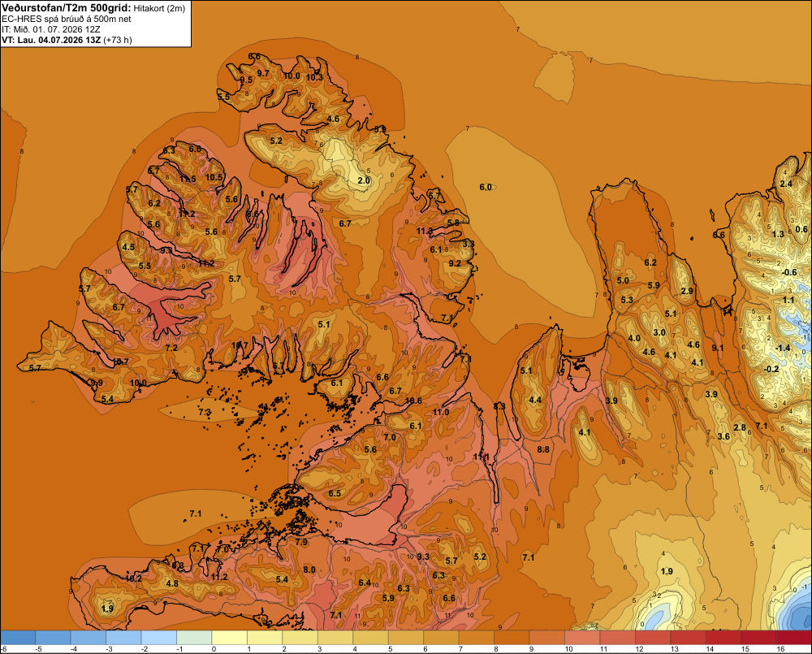
Task: Click the 8.8 temperature label in the valley
Action: [543, 449]
